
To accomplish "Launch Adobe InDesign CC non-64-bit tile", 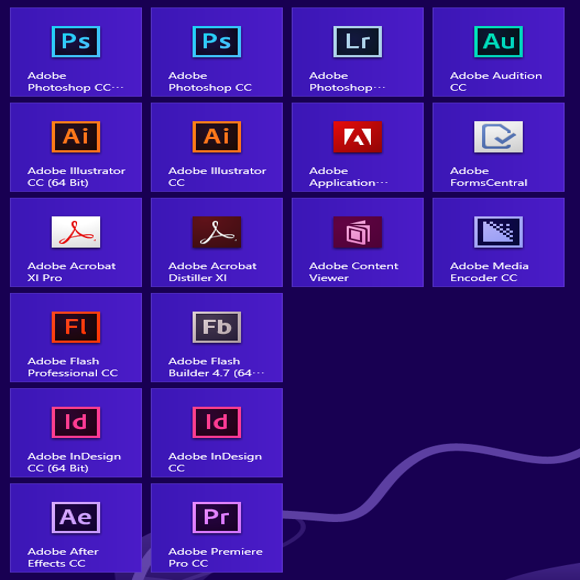I will coord(217,433).
